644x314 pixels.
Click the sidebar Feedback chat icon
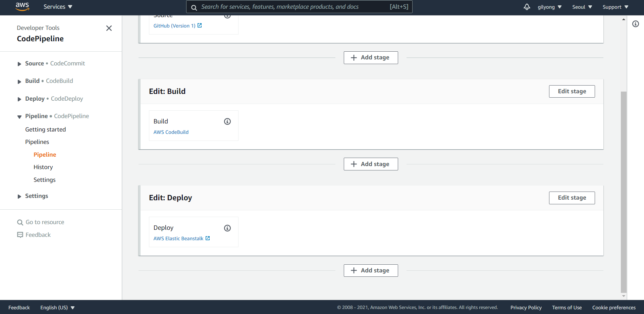click(20, 235)
